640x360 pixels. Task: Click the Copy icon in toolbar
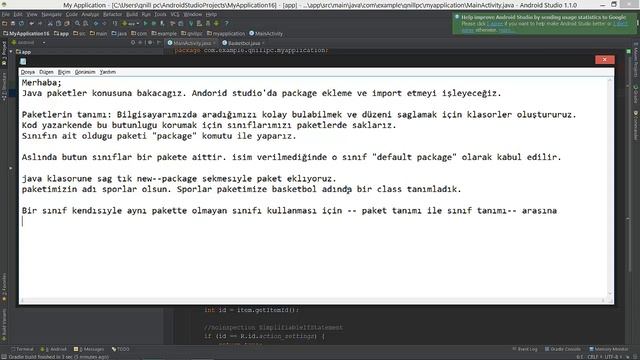[x=58, y=23]
